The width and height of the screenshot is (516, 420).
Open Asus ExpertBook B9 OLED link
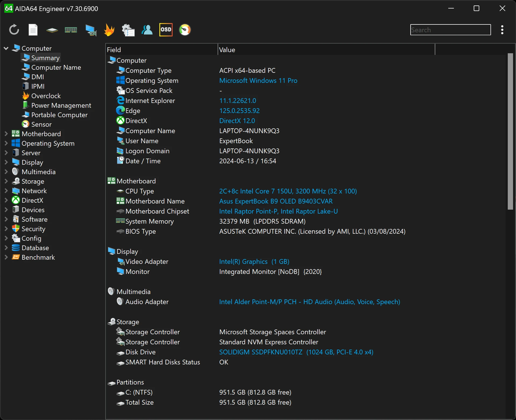(276, 201)
